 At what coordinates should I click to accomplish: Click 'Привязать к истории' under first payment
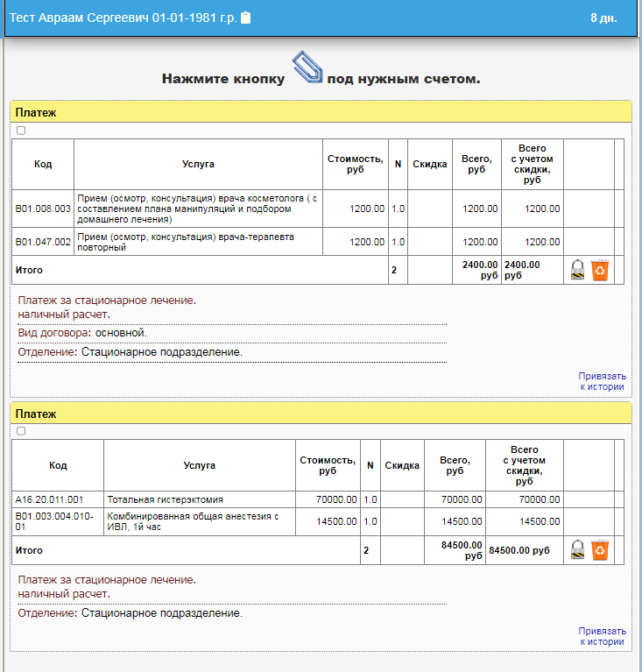(602, 381)
